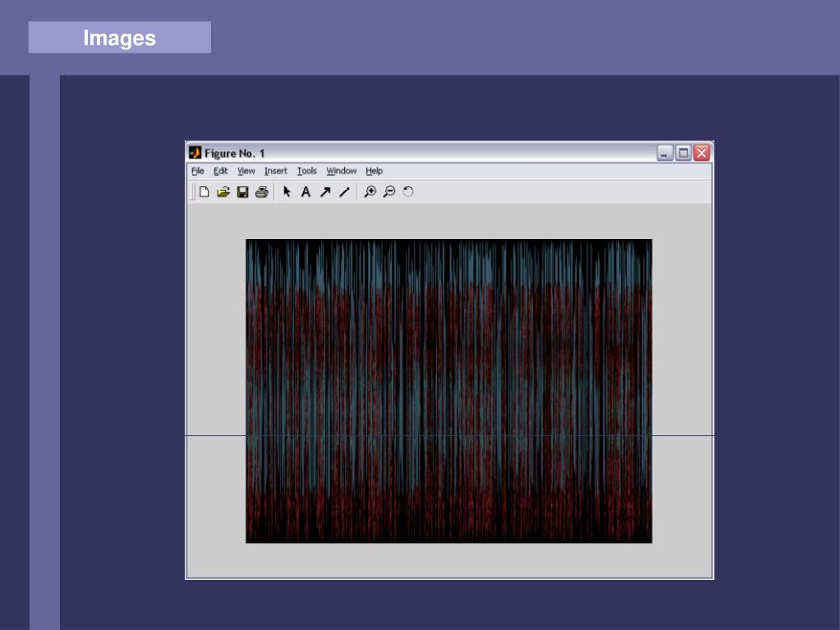Close the Figure No. 1 window
Viewport: 840px width, 630px height.
[x=701, y=154]
